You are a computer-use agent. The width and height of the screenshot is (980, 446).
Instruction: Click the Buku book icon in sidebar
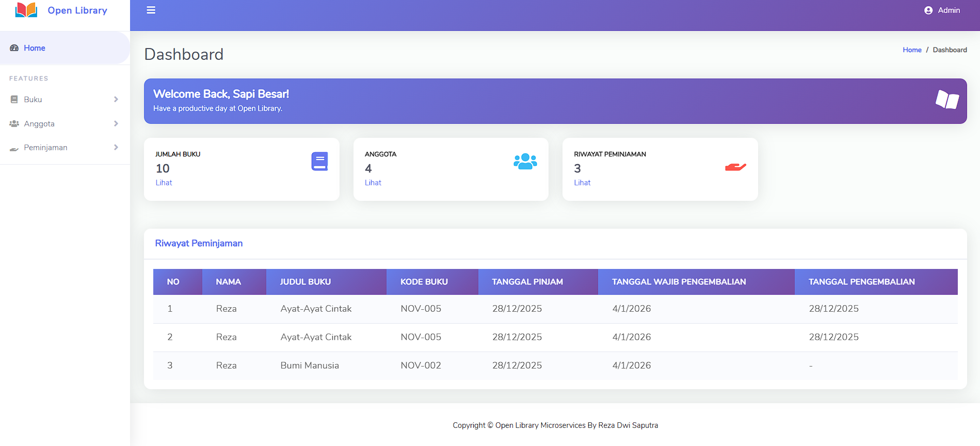point(14,100)
